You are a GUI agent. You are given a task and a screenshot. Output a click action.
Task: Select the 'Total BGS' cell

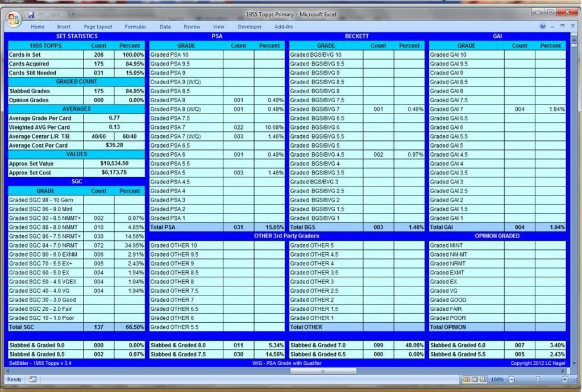(x=326, y=227)
